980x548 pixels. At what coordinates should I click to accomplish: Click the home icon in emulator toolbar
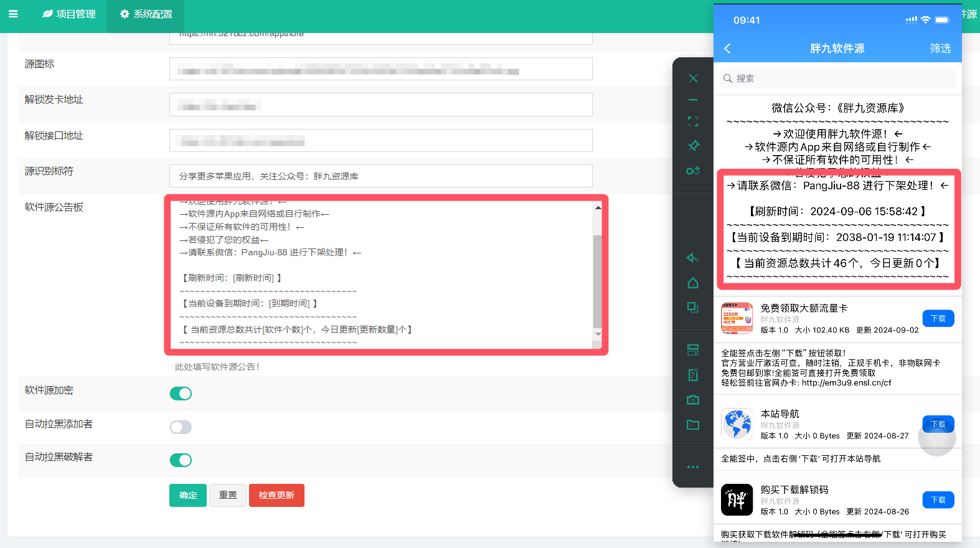693,283
